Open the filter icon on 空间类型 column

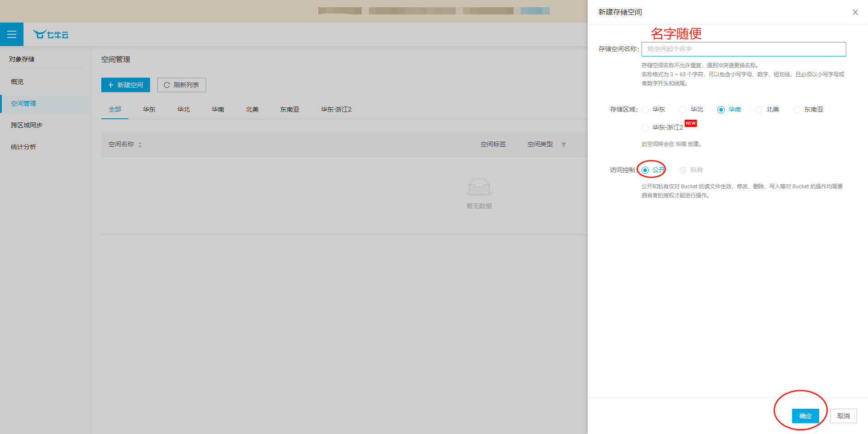tap(564, 145)
